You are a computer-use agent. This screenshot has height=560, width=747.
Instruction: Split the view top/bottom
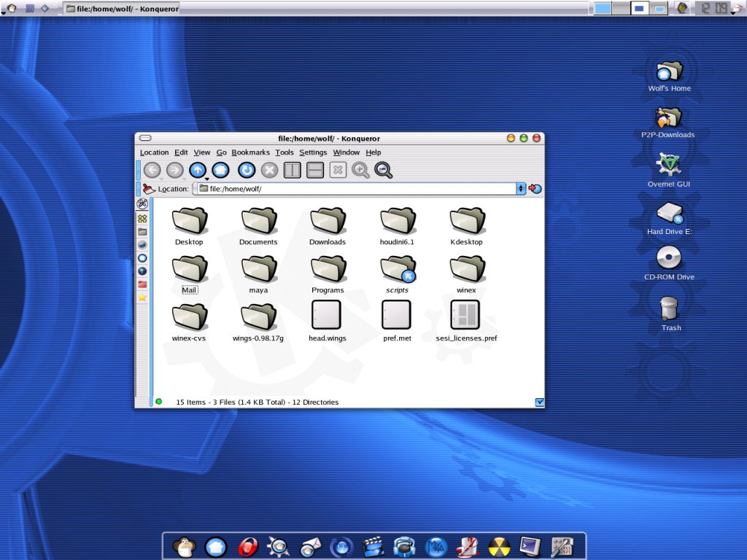click(315, 170)
